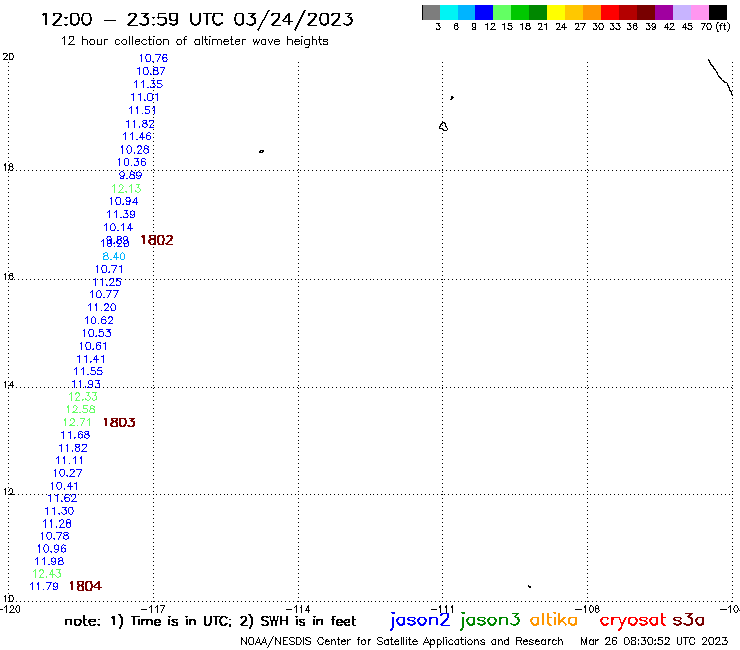Click the cryosat satellite legend label
The image size is (740, 650).
pyautogui.click(x=633, y=620)
